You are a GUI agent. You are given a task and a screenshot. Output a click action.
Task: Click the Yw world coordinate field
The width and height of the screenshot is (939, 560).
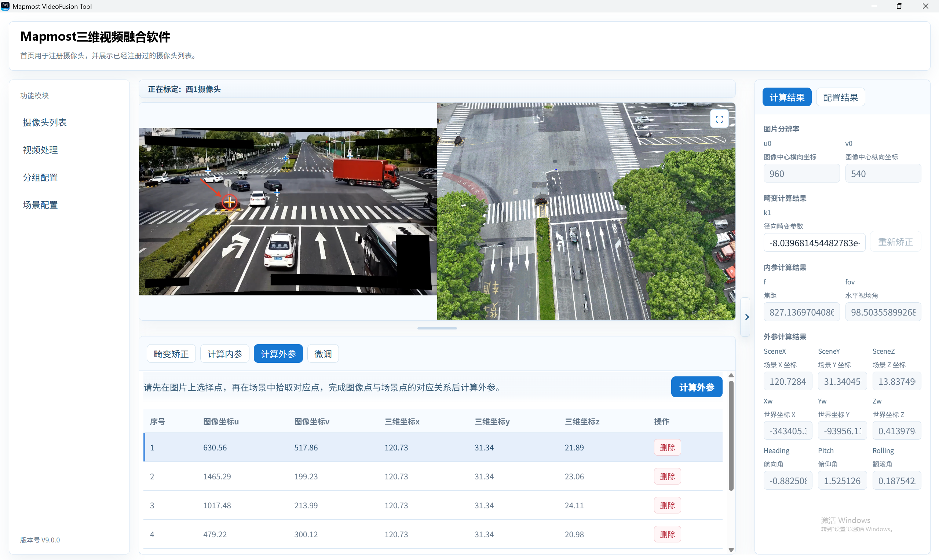tap(842, 431)
